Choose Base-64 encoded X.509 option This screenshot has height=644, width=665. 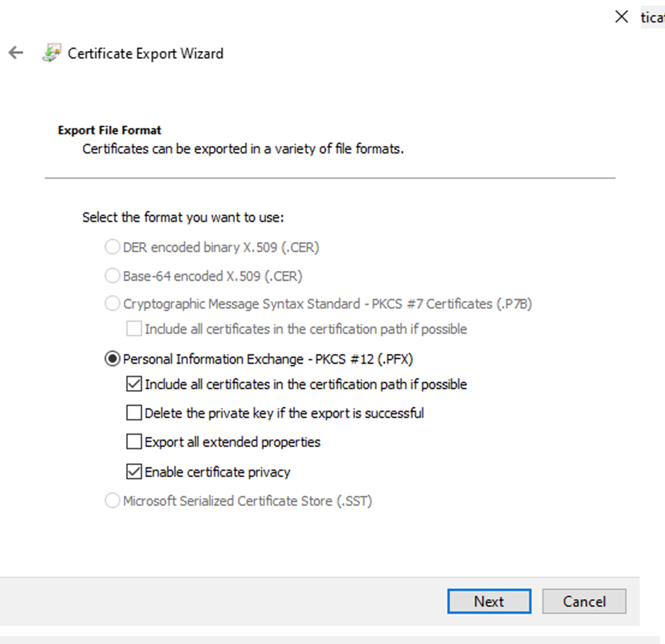[x=112, y=276]
